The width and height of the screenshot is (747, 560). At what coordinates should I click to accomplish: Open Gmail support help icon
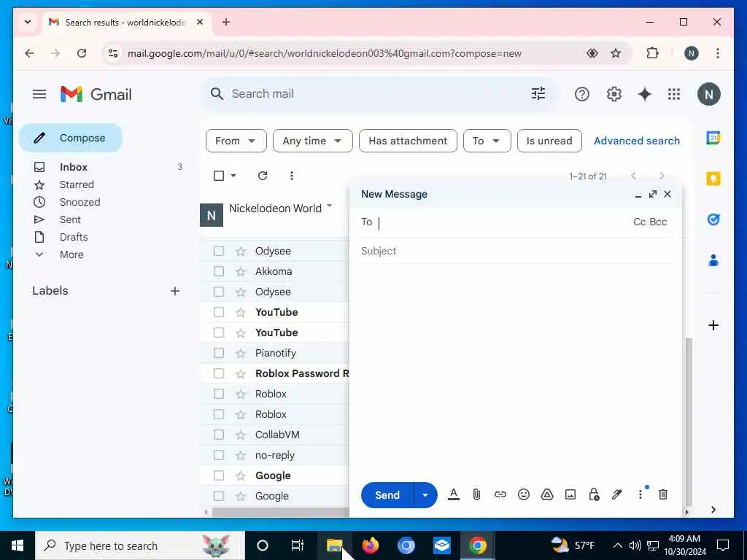tap(581, 94)
